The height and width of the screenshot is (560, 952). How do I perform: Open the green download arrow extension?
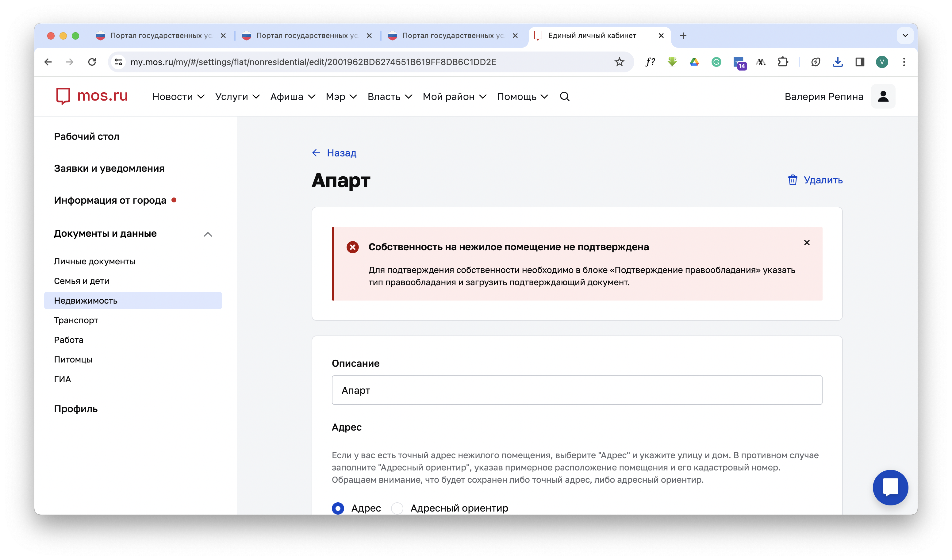tap(672, 62)
